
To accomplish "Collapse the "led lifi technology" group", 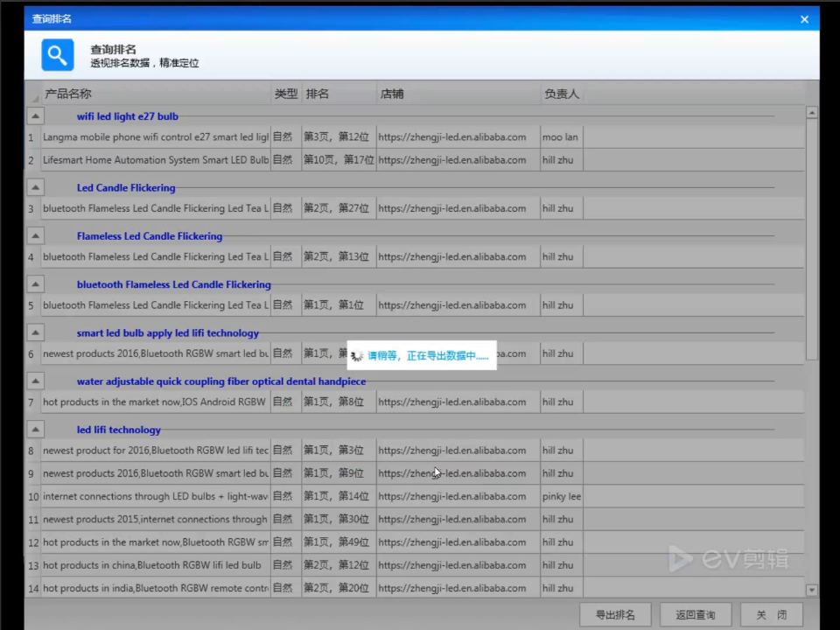I will [x=35, y=429].
